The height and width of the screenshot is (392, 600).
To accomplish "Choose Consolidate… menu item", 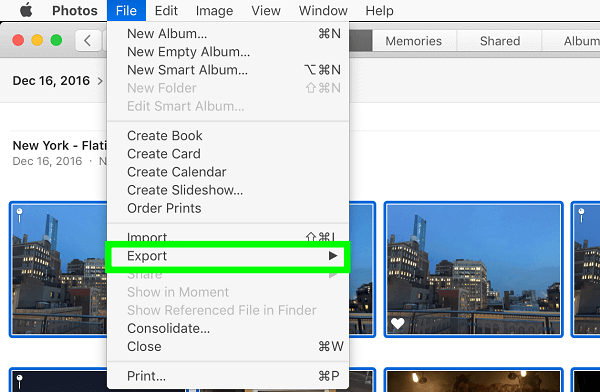I will (x=228, y=328).
